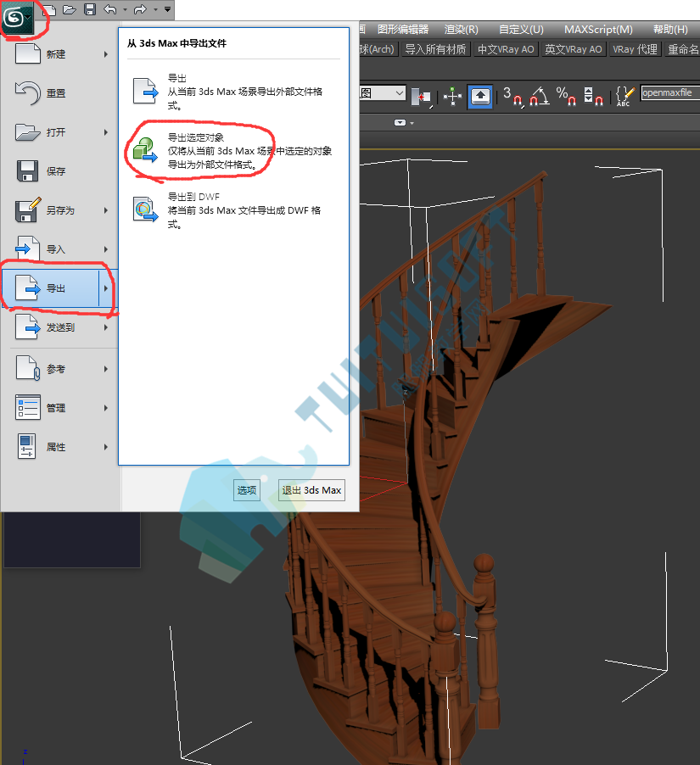
Task: Expand the 导出 submenu arrow
Action: [107, 288]
